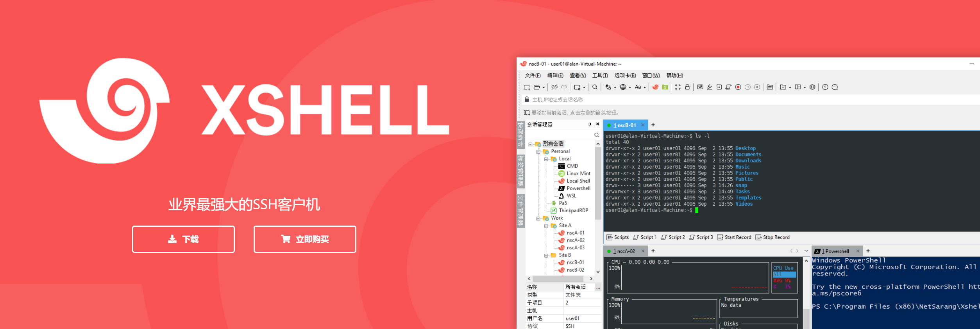Open the dropdown arrow beside open session icon
Image resolution: width=980 pixels, height=329 pixels.
[x=544, y=88]
